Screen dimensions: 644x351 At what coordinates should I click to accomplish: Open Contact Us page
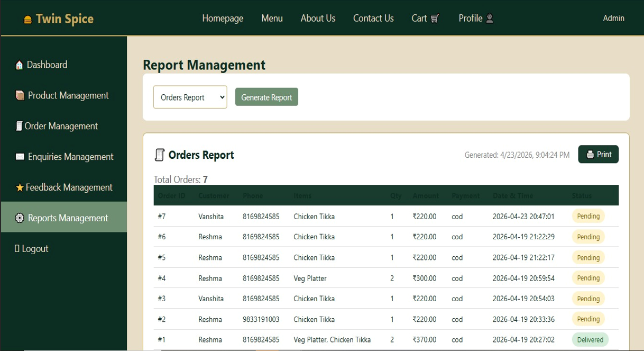click(373, 18)
